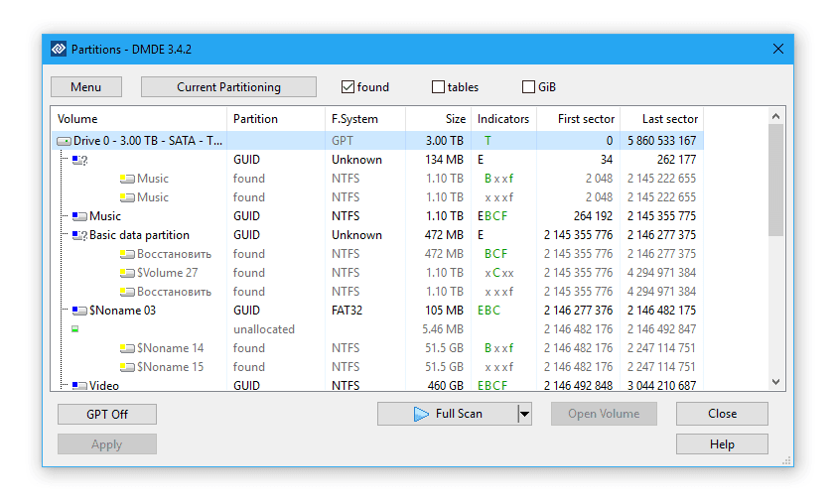
Task: Click the DMDE app icon in title bar
Action: [59, 49]
